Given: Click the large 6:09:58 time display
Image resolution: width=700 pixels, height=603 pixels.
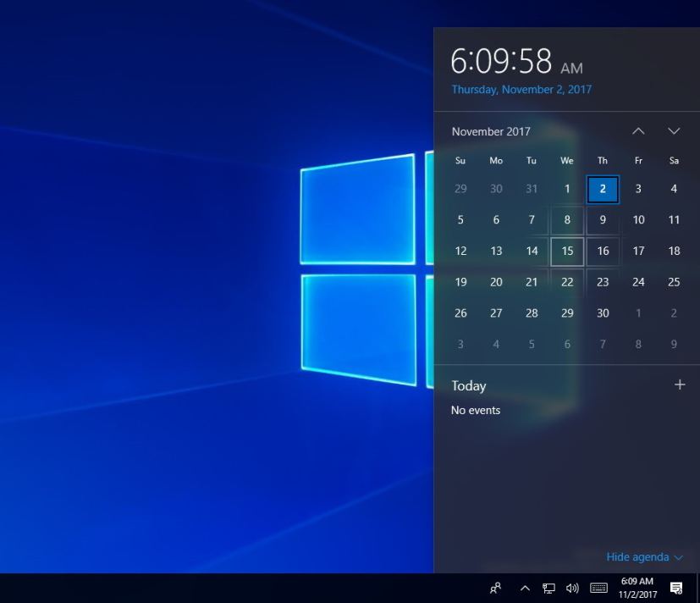Looking at the screenshot, I should 503,61.
